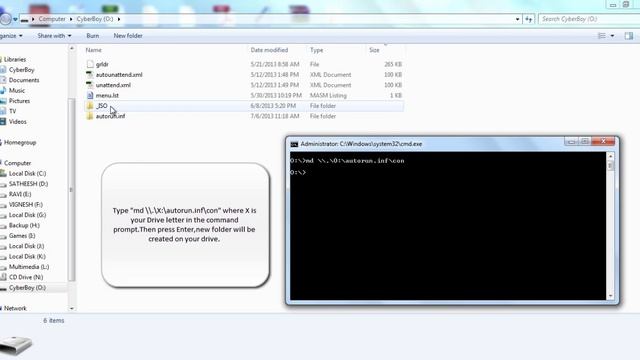Image resolution: width=640 pixels, height=360 pixels.
Task: Expand arrow after Computer breadcrumb
Action: click(x=71, y=19)
